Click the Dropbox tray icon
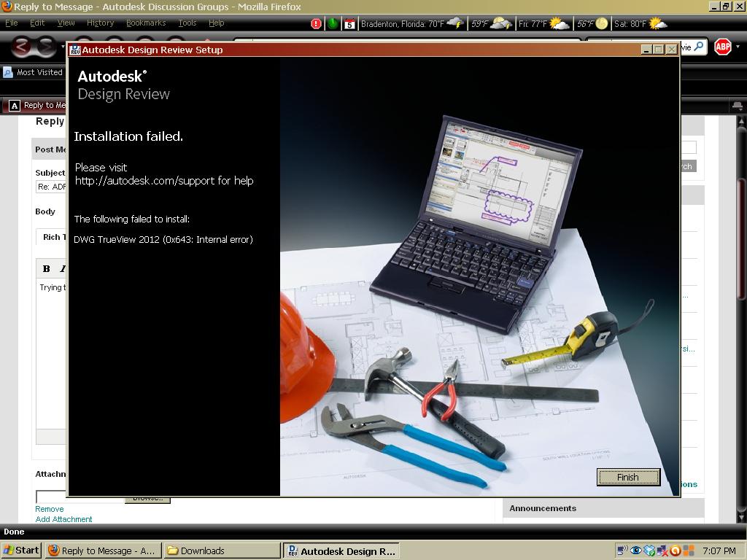Screen dimensions: 747x560 click(649, 551)
